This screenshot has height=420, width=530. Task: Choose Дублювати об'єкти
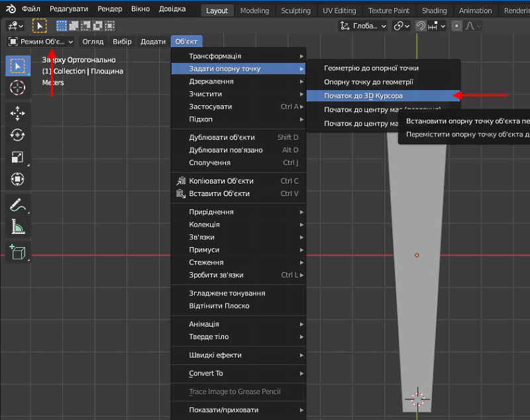tap(238, 138)
